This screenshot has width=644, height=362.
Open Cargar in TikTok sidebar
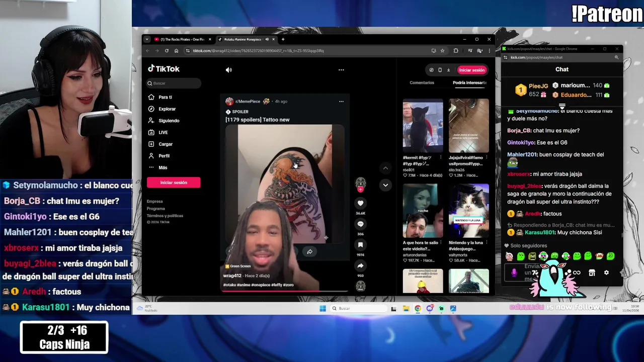165,144
